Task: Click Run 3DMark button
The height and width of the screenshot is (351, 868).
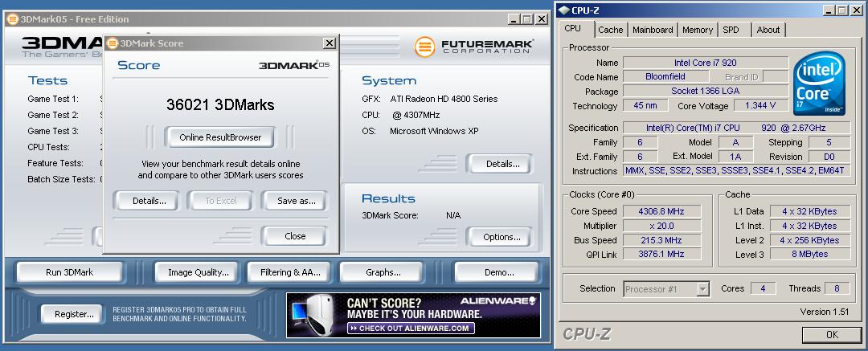Action: point(69,272)
